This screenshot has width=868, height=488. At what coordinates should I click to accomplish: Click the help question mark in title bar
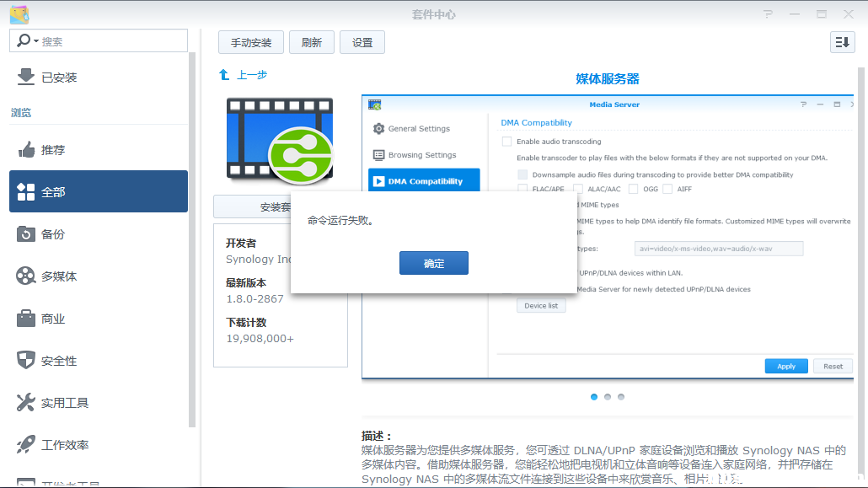768,14
